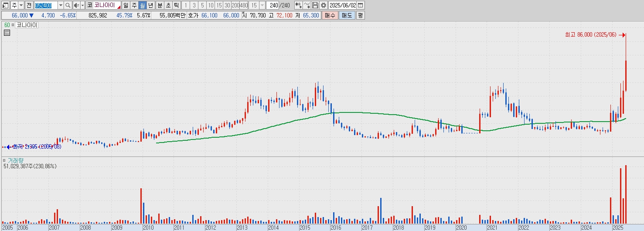
Task: Click the 2025 year label on time axis
Action: [617, 228]
